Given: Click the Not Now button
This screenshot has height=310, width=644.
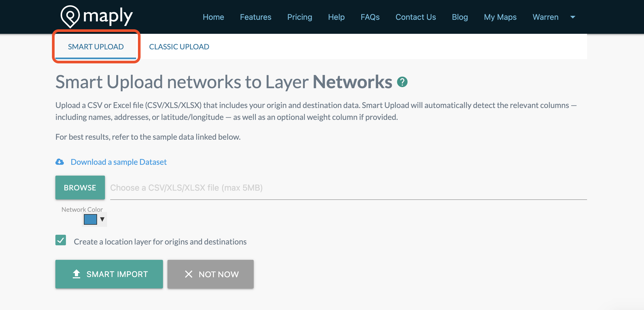Looking at the screenshot, I should point(210,274).
